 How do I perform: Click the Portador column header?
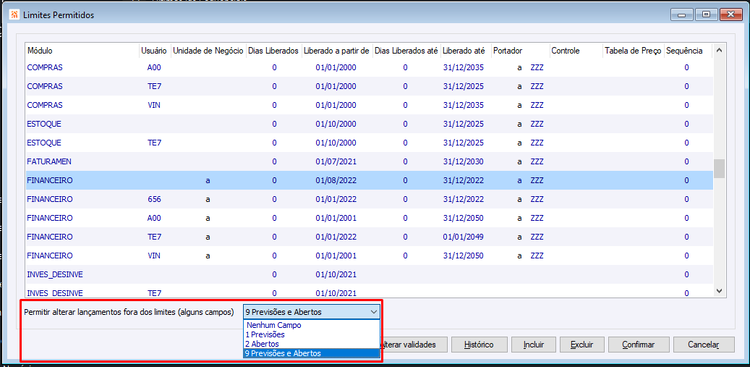point(519,51)
